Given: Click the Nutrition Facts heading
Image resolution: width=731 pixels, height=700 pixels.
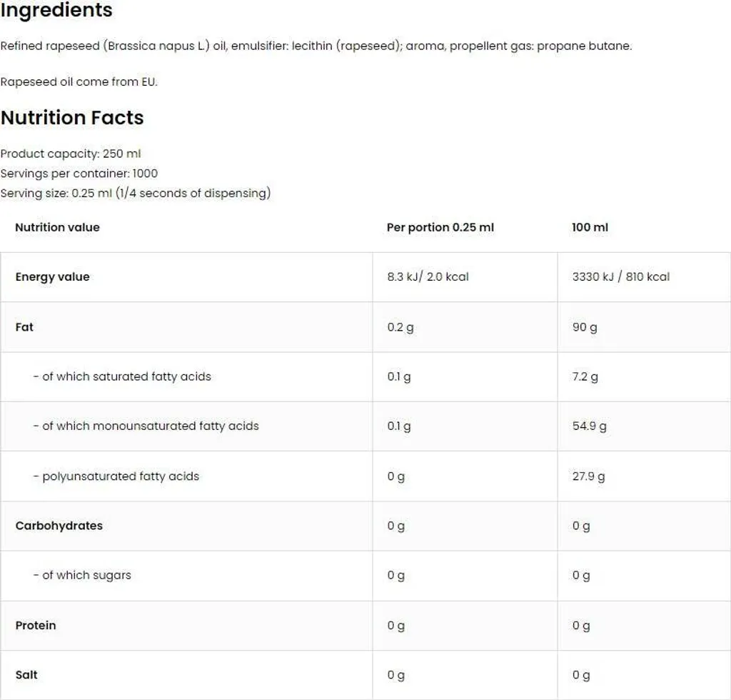Looking at the screenshot, I should 72,118.
